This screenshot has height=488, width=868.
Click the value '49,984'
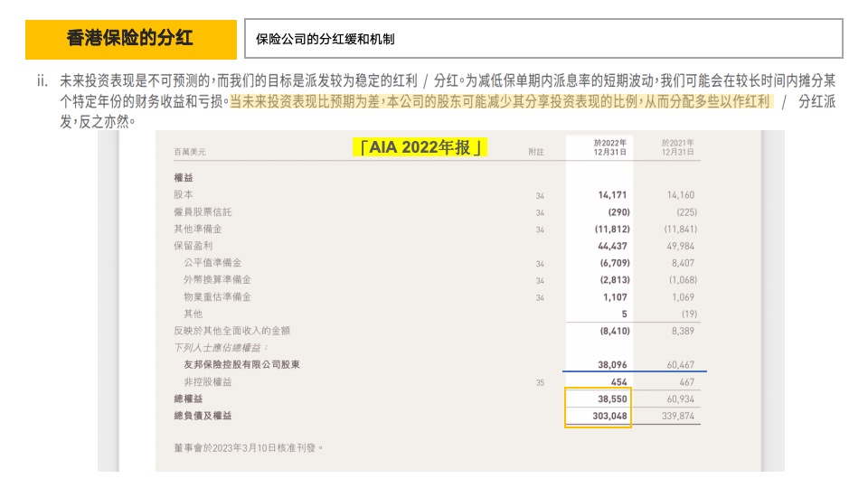click(680, 246)
